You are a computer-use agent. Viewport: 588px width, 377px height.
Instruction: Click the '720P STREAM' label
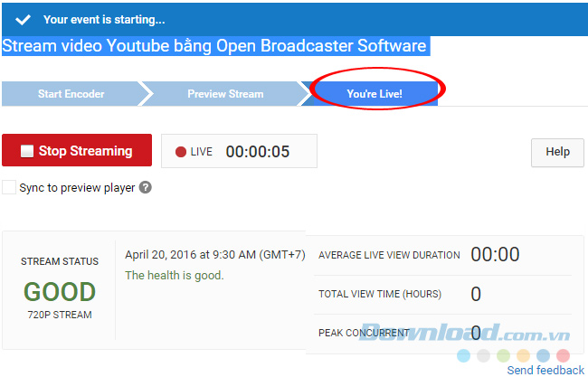(60, 315)
